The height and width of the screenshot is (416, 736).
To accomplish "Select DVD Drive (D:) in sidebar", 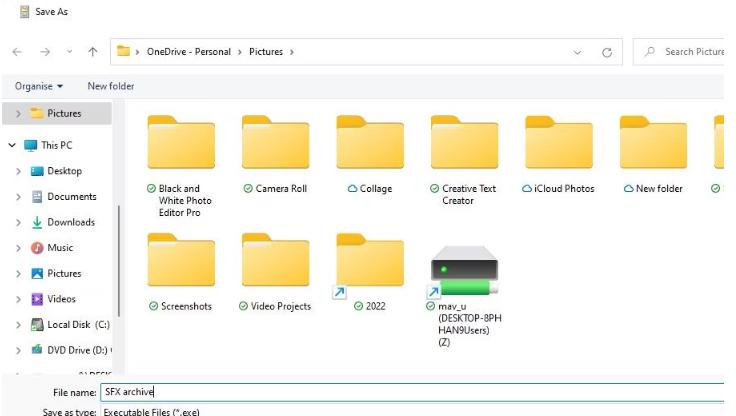I will click(x=70, y=350).
